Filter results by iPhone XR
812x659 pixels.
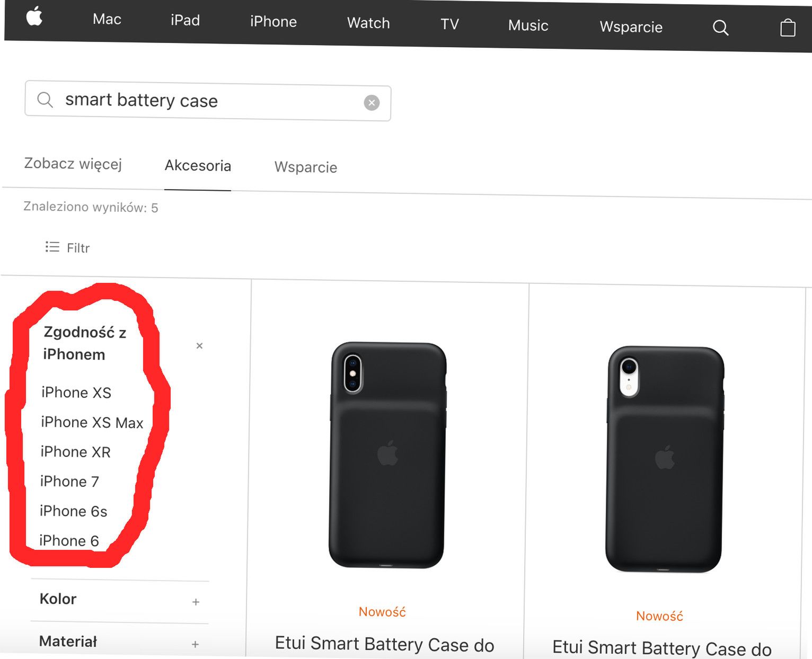point(76,452)
